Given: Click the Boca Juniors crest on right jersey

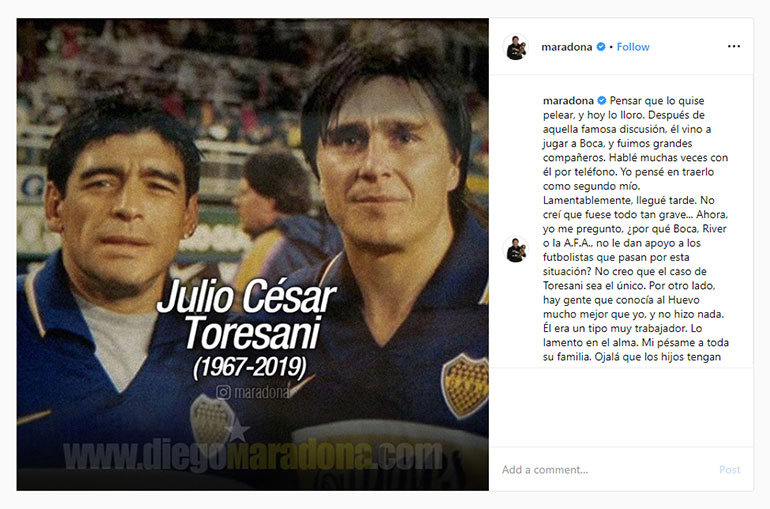Looking at the screenshot, I should coord(466,385).
